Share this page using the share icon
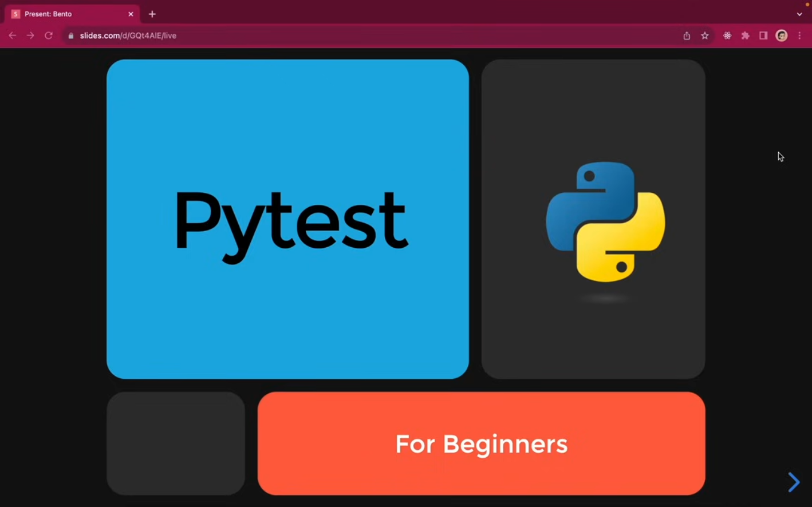The height and width of the screenshot is (507, 812). [687, 35]
